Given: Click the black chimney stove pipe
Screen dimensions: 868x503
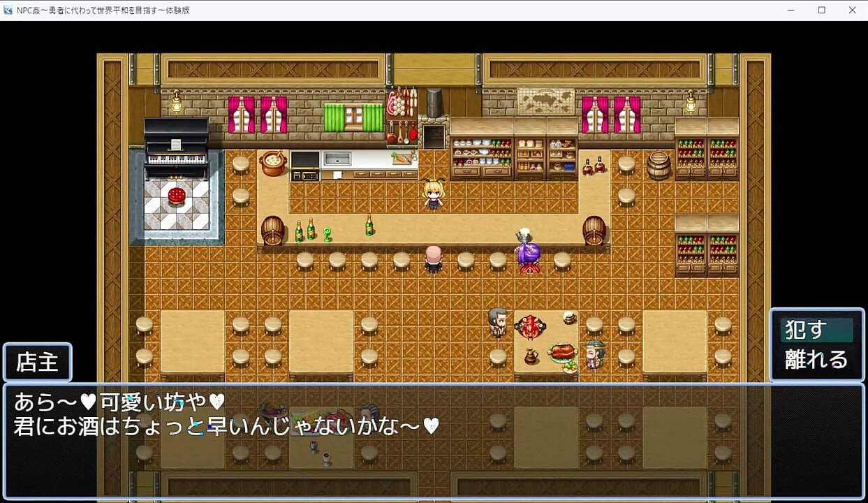Looking at the screenshot, I should 434,103.
